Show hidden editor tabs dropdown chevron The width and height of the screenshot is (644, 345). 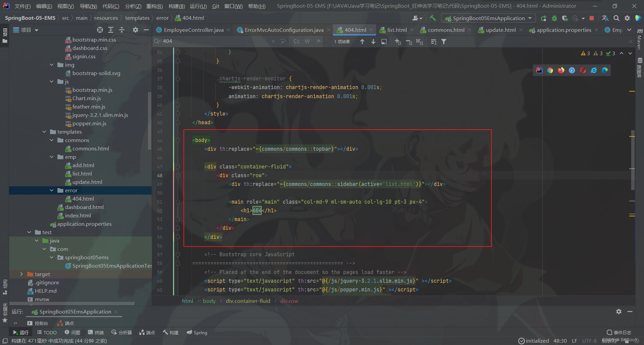[x=630, y=30]
